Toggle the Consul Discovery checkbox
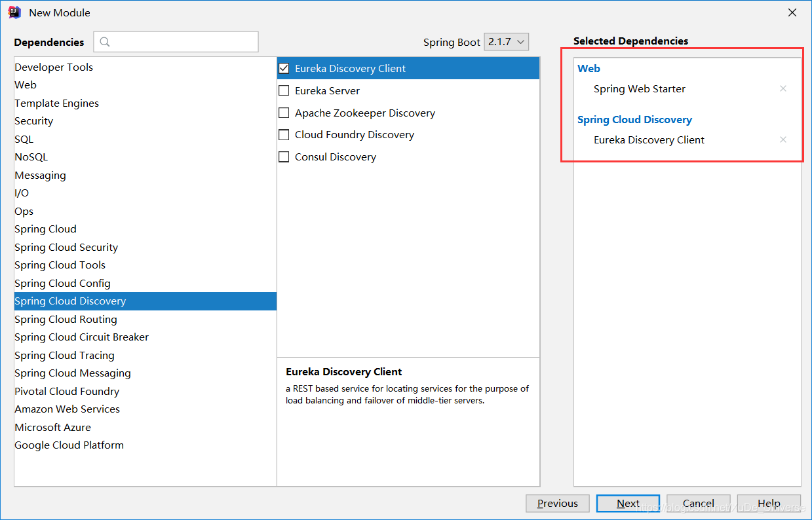This screenshot has height=520, width=812. click(x=284, y=157)
